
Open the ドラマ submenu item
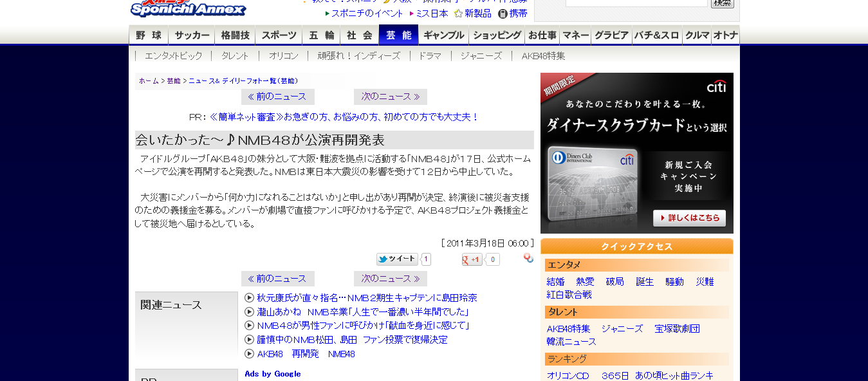point(430,56)
